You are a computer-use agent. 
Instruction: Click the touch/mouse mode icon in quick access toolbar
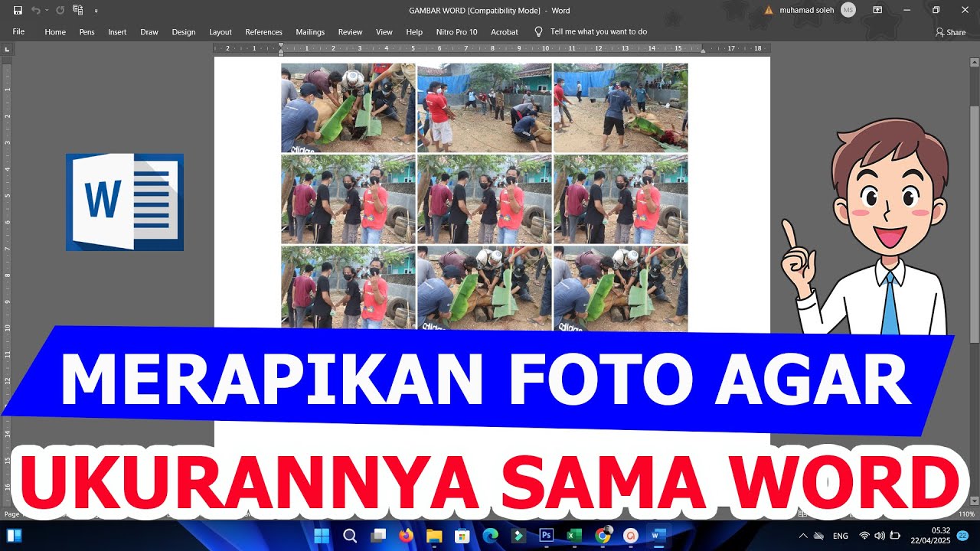click(x=77, y=10)
